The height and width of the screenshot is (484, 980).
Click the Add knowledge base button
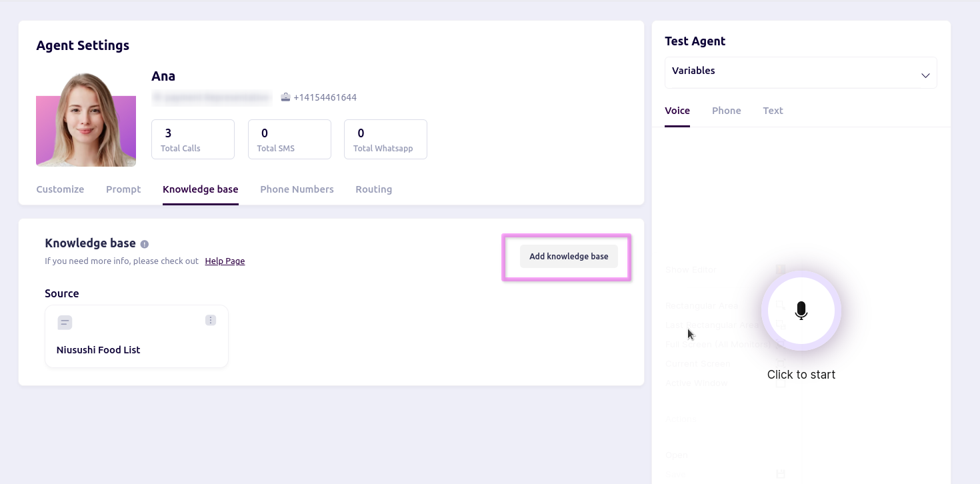click(x=569, y=257)
